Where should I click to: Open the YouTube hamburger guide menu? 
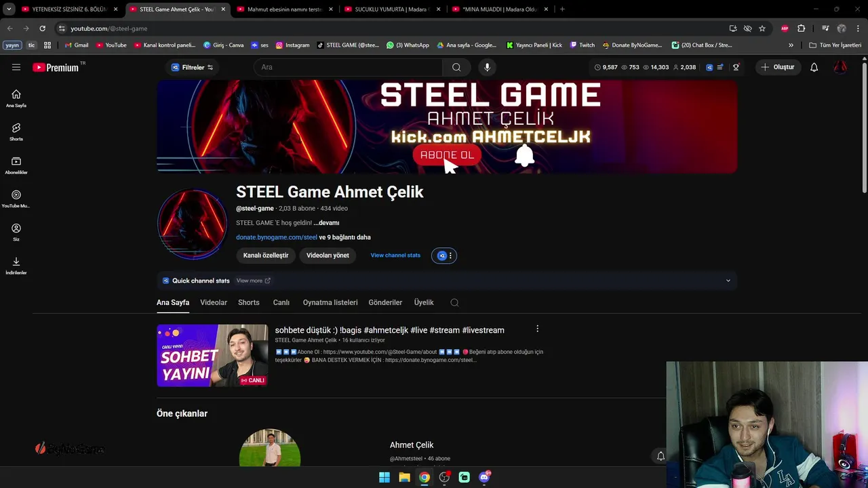point(16,67)
